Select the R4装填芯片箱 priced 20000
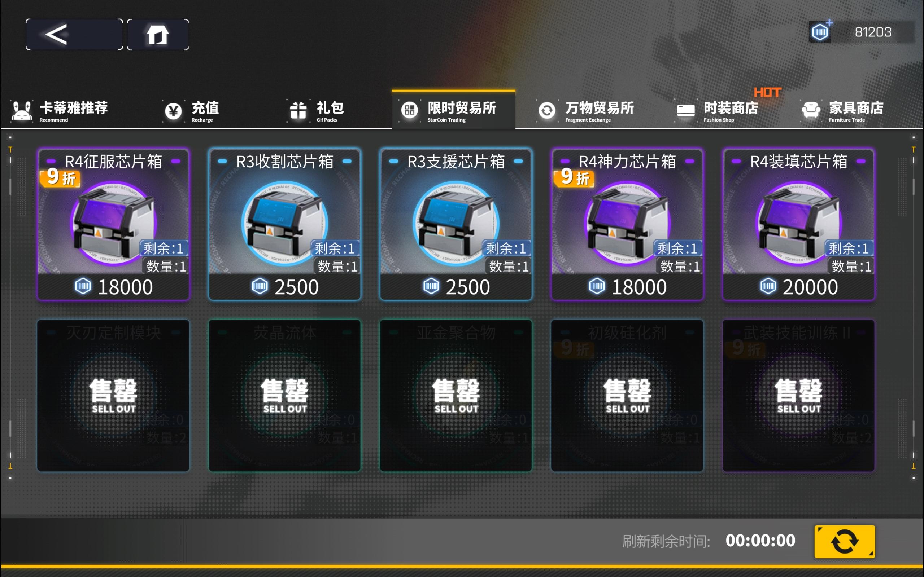 [x=798, y=224]
